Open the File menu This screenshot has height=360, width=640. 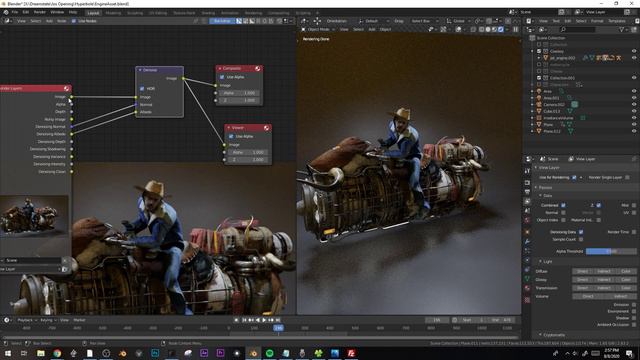point(15,13)
